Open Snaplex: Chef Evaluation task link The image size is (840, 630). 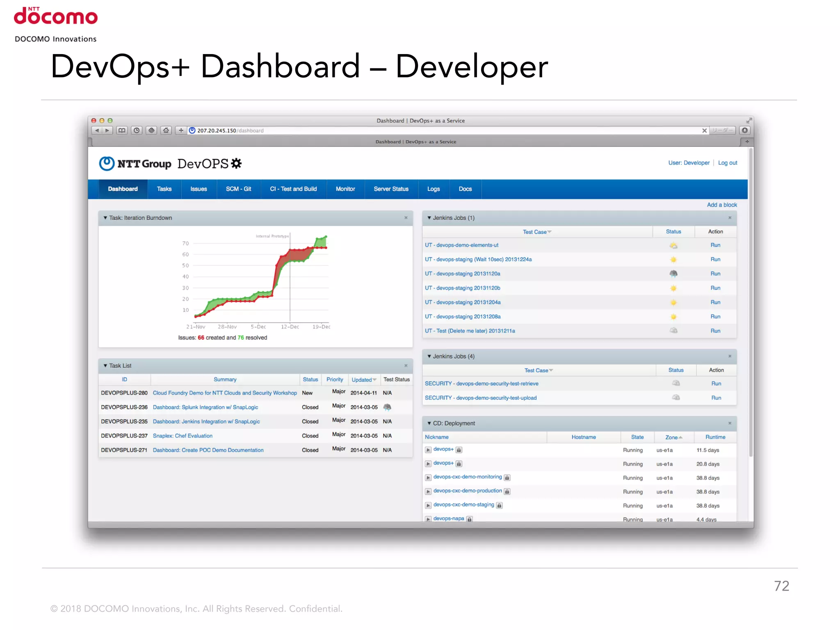pos(183,436)
